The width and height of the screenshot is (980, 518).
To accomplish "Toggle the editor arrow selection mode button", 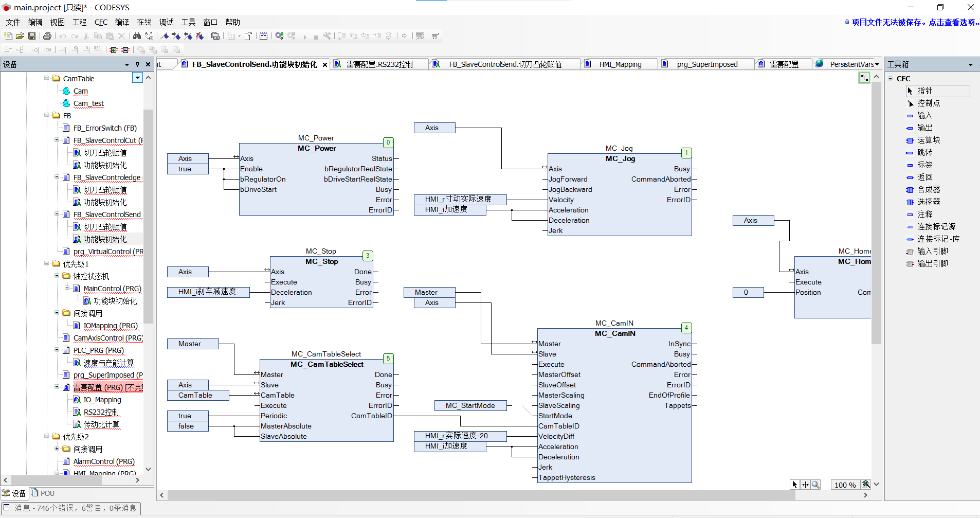I will pos(794,485).
